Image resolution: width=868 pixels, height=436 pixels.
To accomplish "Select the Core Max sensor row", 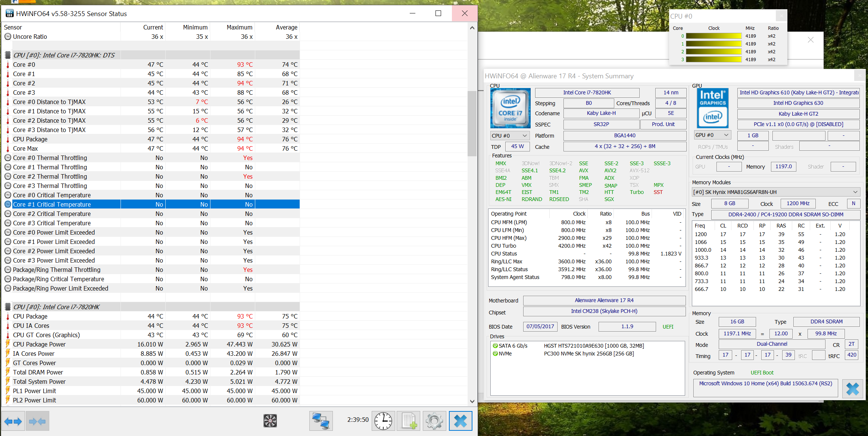I will click(151, 148).
